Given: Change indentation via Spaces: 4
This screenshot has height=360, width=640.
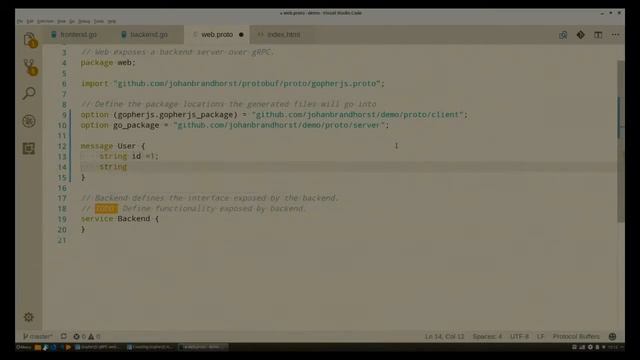Looking at the screenshot, I should pos(487,336).
